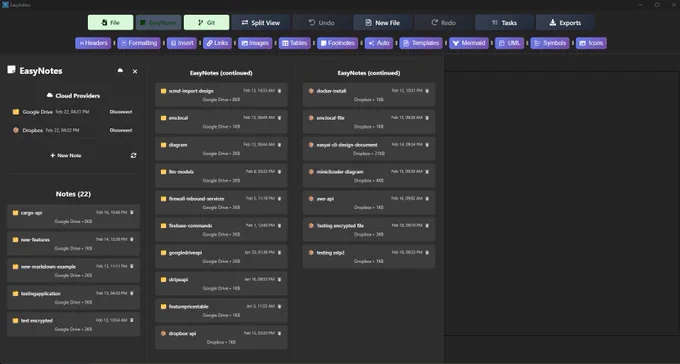The image size is (680, 364).
Task: Delete the firewall-inbound-services note
Action: click(x=279, y=198)
